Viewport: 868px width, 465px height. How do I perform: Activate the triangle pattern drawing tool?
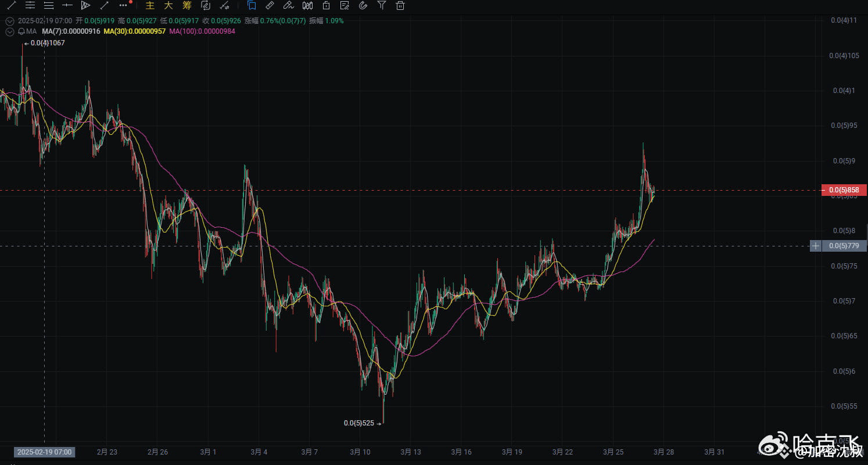(86, 5)
